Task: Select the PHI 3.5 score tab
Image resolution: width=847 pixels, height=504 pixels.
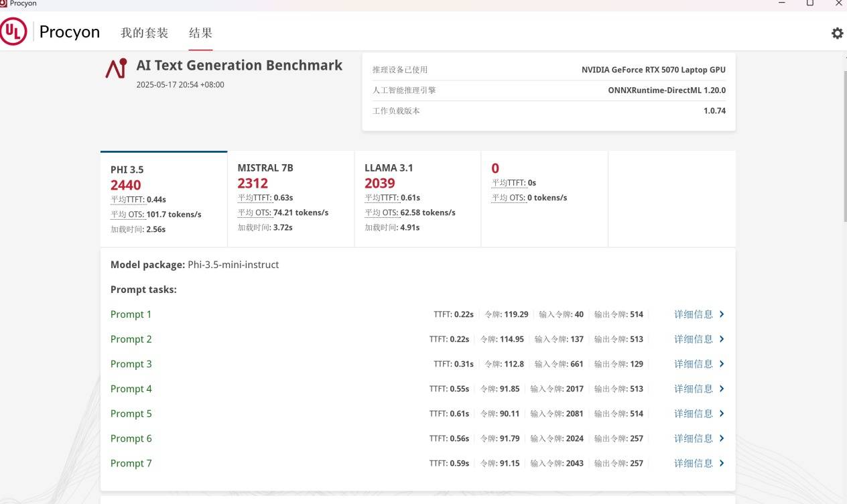Action: tap(164, 199)
